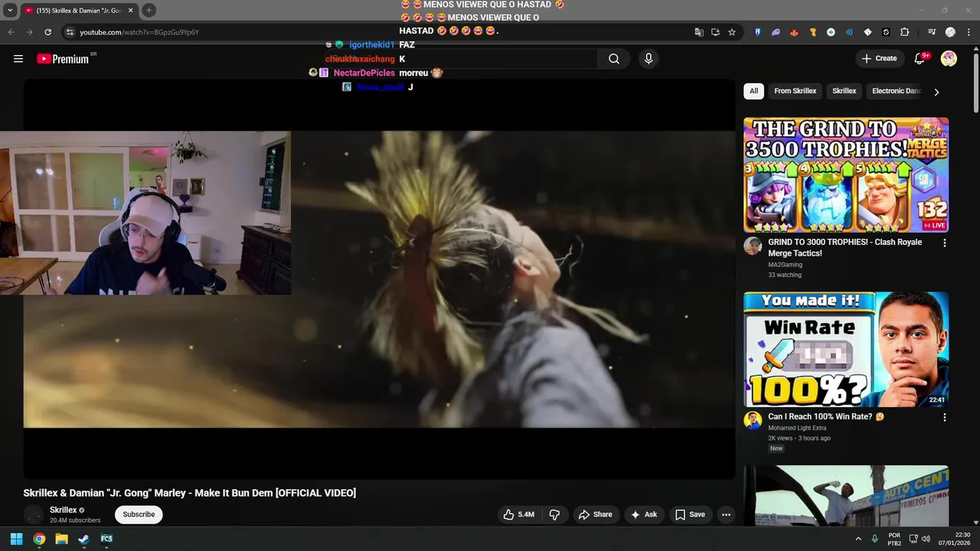Viewport: 980px width, 551px height.
Task: Open options for GRIND TO 3000 TROPHIES video
Action: (x=944, y=243)
